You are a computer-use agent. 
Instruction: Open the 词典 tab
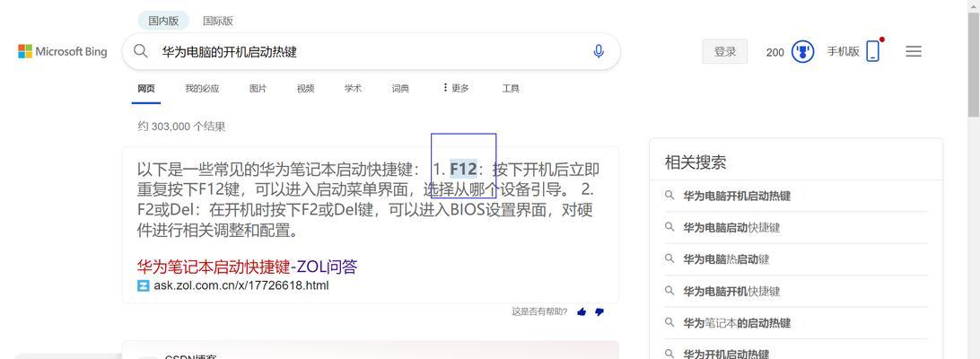click(400, 88)
